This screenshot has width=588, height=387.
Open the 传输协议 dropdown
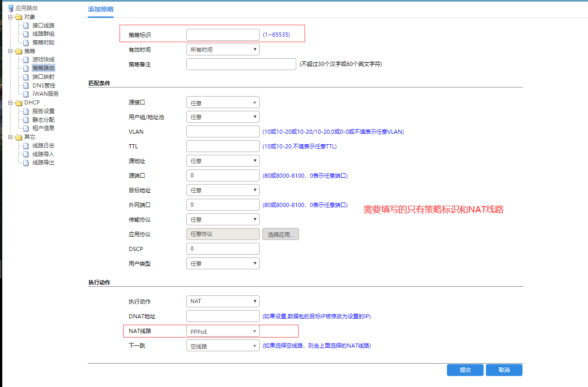[x=223, y=220]
